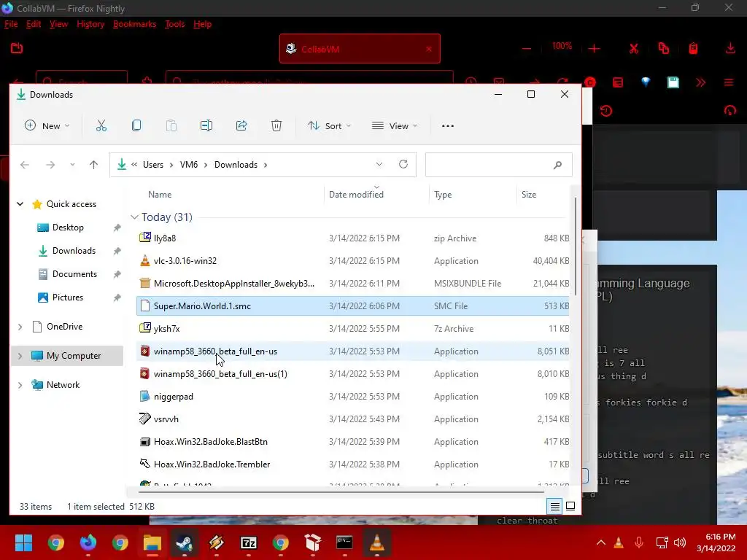Click the Refresh button beside address bar
The height and width of the screenshot is (560, 747).
click(403, 164)
